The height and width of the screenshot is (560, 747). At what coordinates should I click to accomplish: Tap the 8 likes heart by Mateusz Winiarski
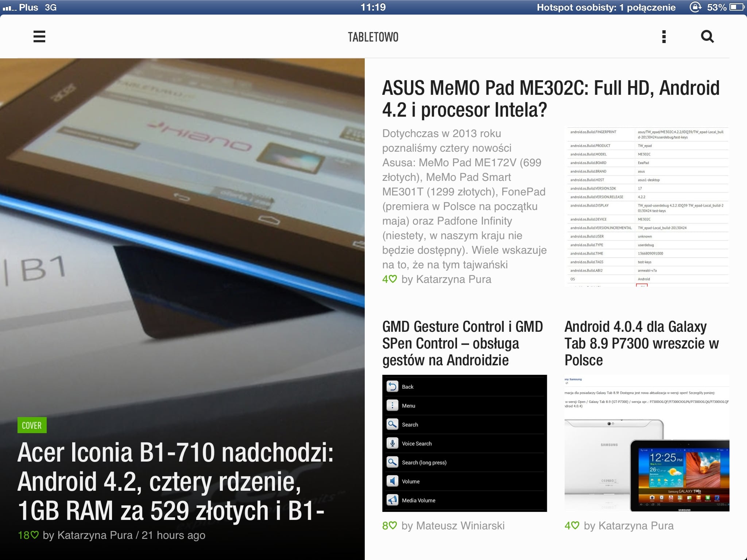point(389,526)
